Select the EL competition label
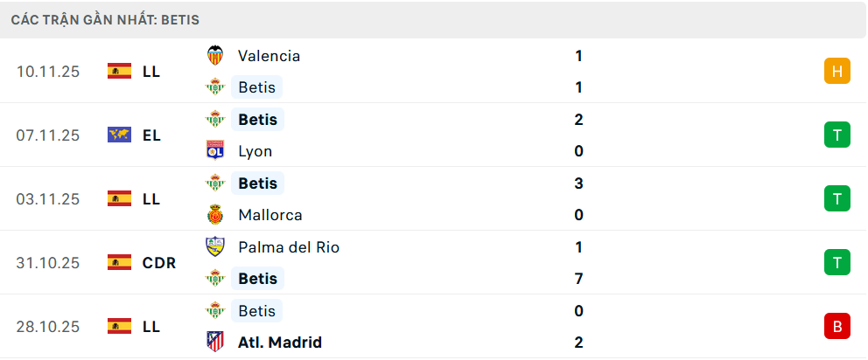 click(151, 135)
